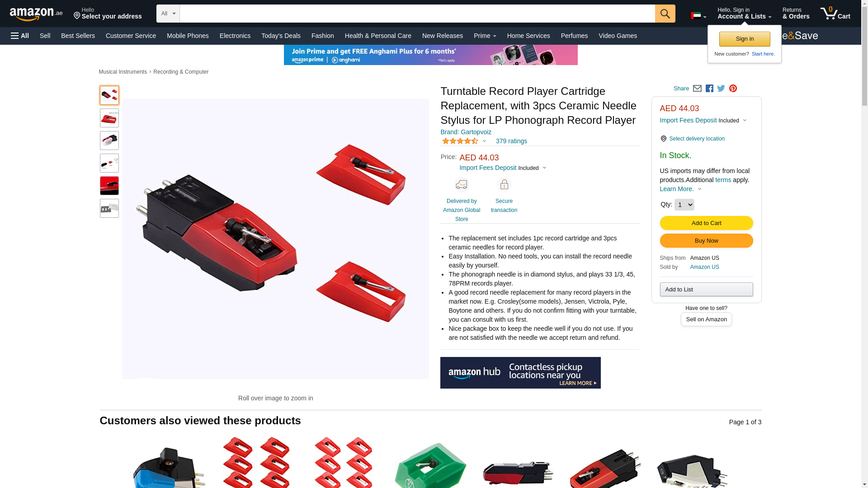Share product on Pinterest icon
The image size is (868, 488).
point(733,89)
